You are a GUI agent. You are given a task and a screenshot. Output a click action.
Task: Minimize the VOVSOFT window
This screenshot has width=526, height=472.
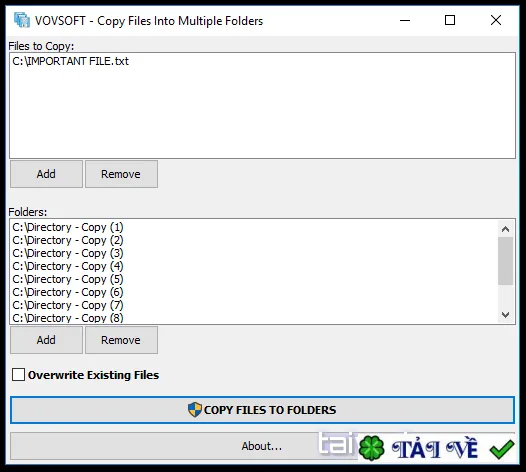[405, 20]
